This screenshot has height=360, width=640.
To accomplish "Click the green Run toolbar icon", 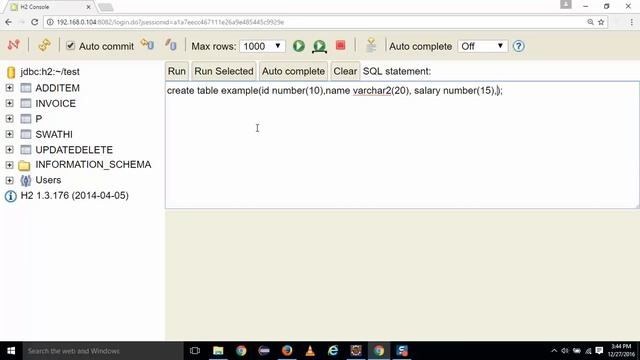I will (299, 46).
